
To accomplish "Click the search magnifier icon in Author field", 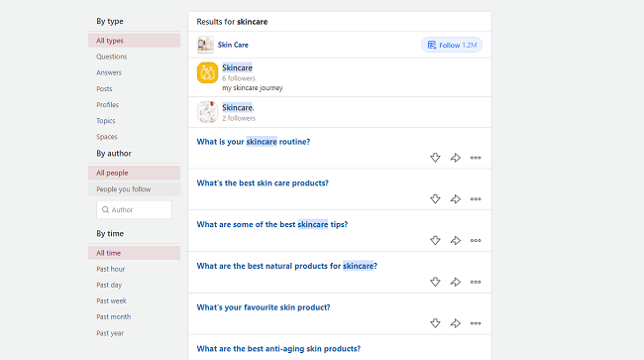I will click(106, 210).
